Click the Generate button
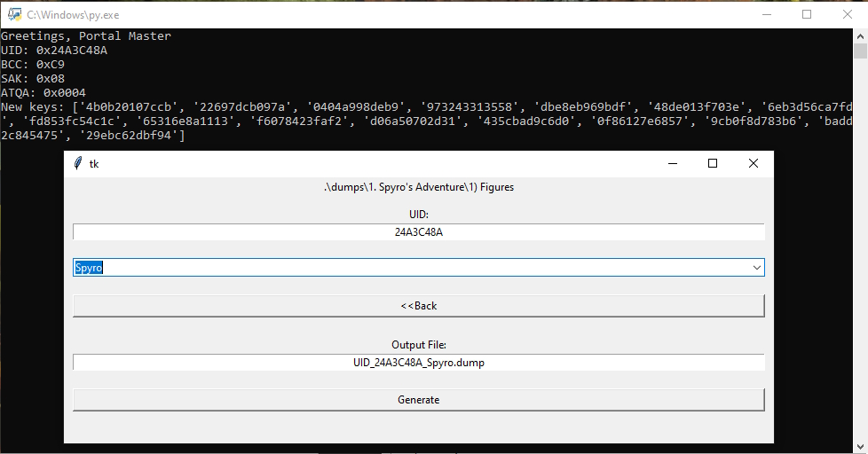Image resolution: width=868 pixels, height=454 pixels. [419, 400]
